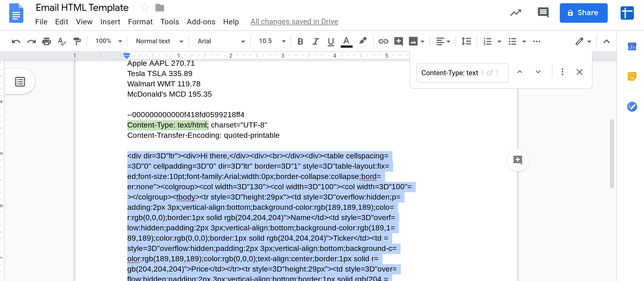644x281 pixels.
Task: Print the document using printer icon
Action: point(47,41)
